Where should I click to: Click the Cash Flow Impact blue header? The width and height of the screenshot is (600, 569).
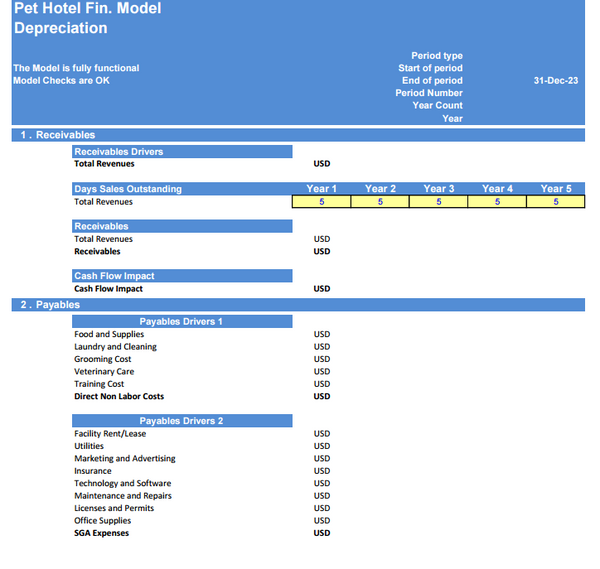coord(114,276)
